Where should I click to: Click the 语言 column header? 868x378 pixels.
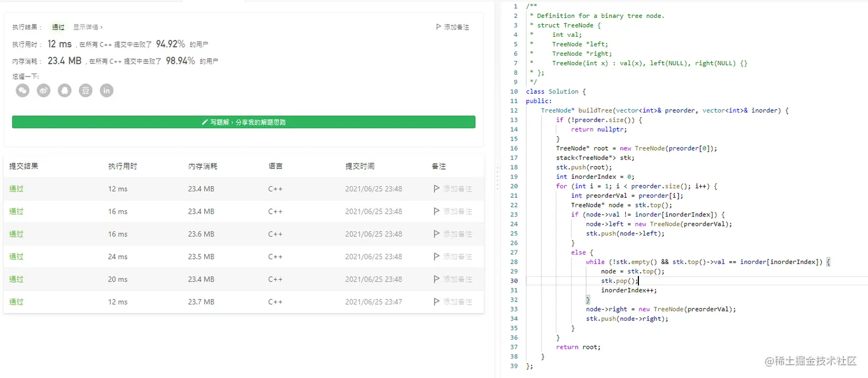275,166
